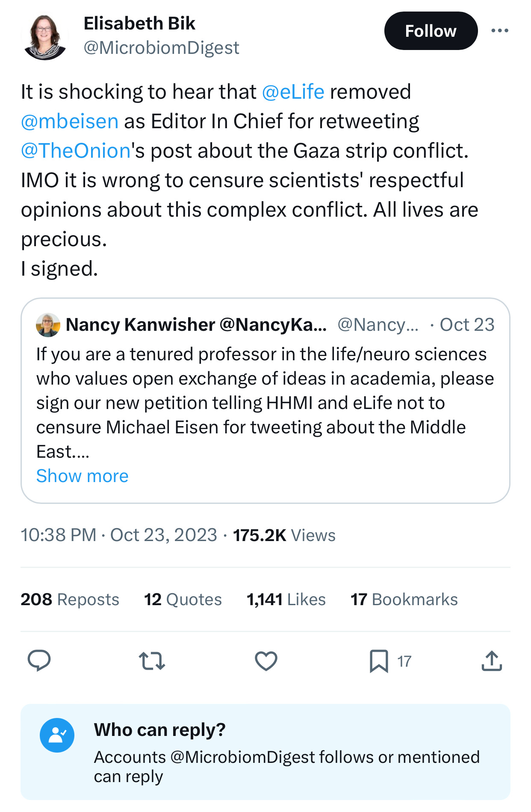This screenshot has height=812, width=531.
Task: Open the 17 Bookmarks count
Action: 404,599
